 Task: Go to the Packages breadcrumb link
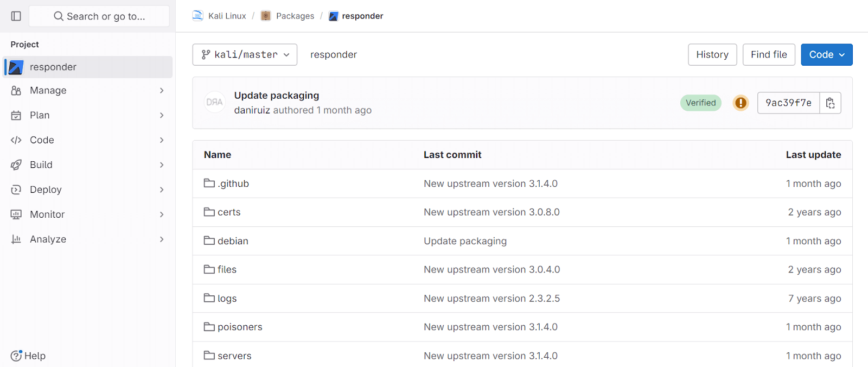[295, 16]
